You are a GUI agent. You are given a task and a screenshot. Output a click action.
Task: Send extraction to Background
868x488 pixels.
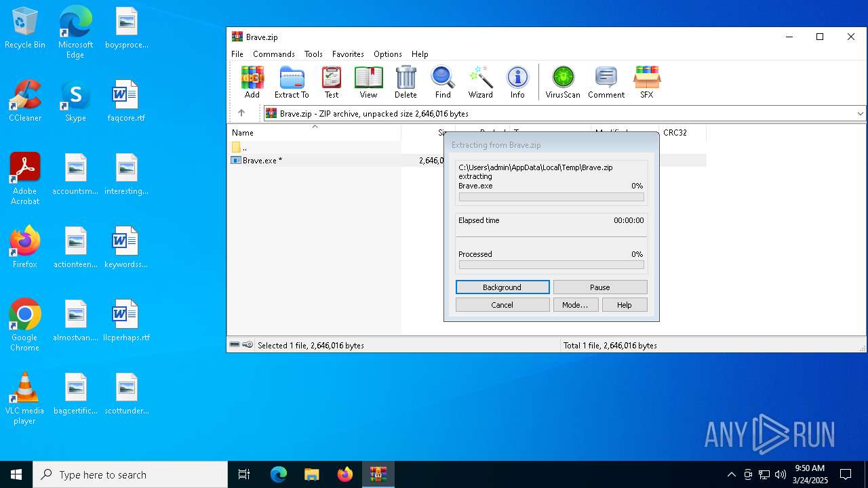502,287
